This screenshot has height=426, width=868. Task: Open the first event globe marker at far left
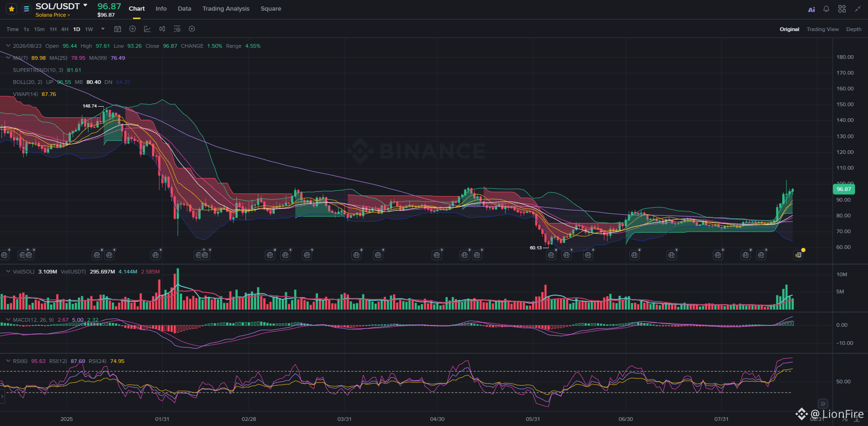(4, 255)
